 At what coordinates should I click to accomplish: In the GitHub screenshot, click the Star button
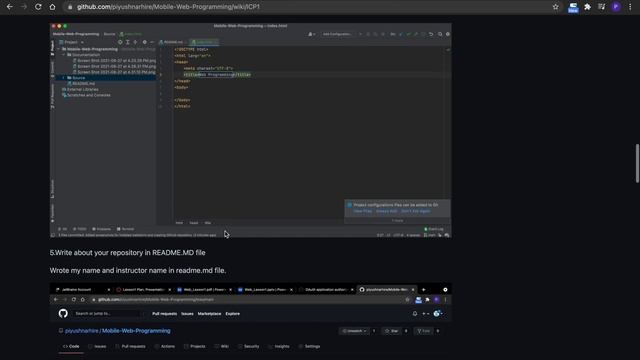[392, 331]
